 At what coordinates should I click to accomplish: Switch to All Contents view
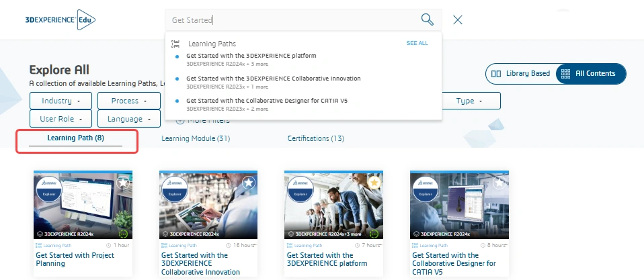pyautogui.click(x=590, y=74)
